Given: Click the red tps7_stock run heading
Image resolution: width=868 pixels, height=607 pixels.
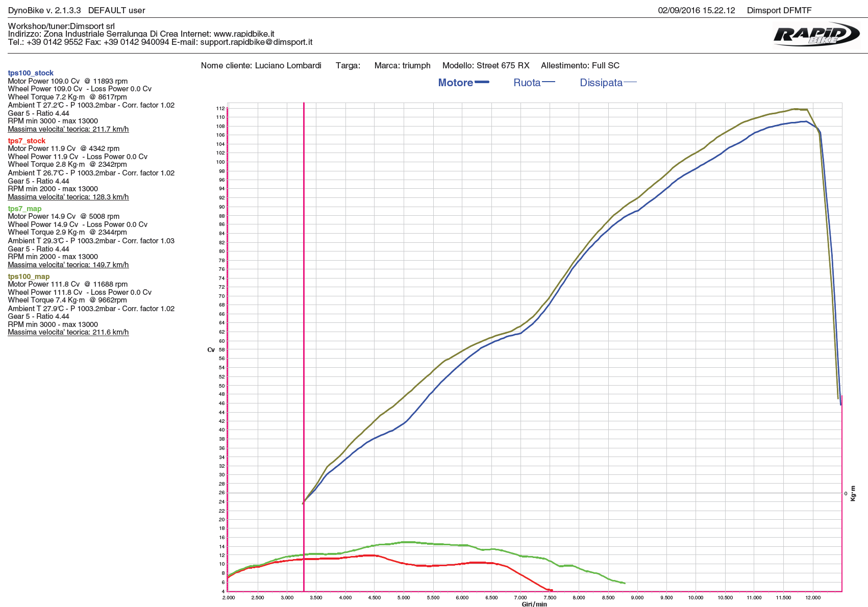Looking at the screenshot, I should 27,141.
